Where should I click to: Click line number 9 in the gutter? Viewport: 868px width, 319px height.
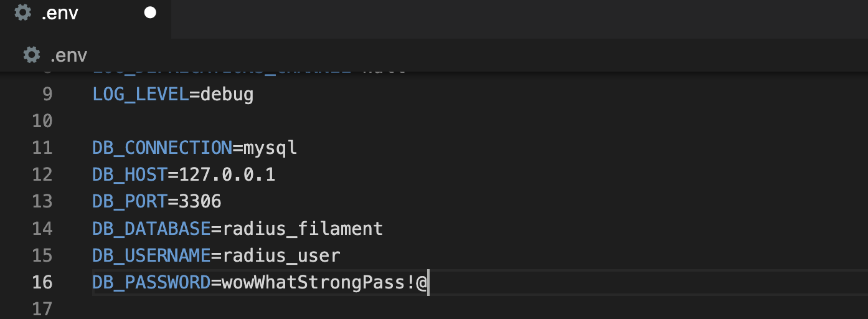(47, 94)
